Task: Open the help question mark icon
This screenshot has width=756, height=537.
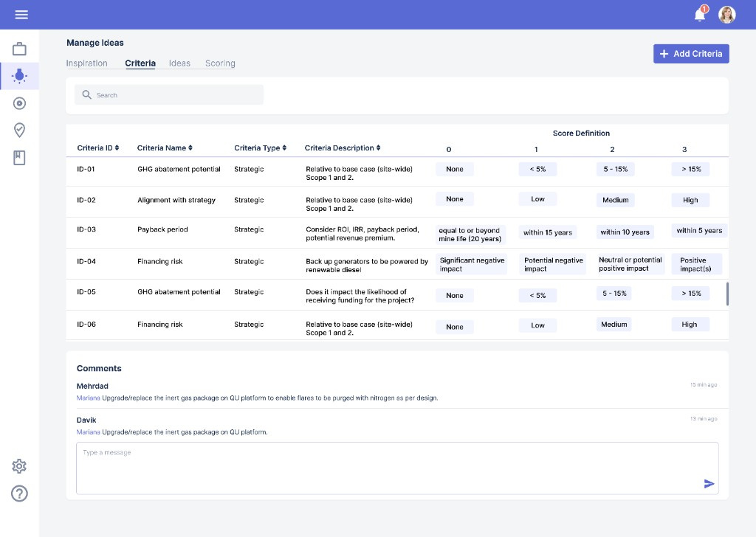Action: (19, 493)
